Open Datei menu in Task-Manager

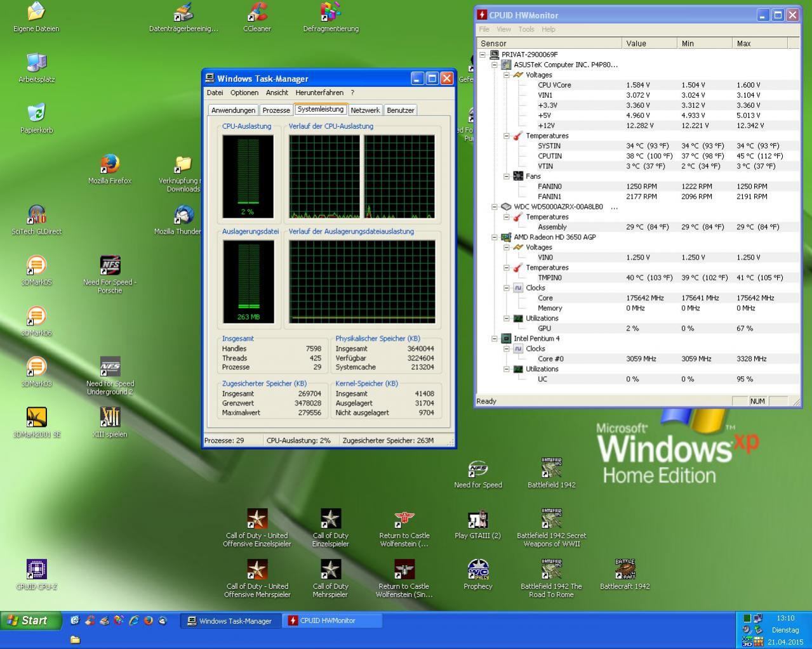215,93
